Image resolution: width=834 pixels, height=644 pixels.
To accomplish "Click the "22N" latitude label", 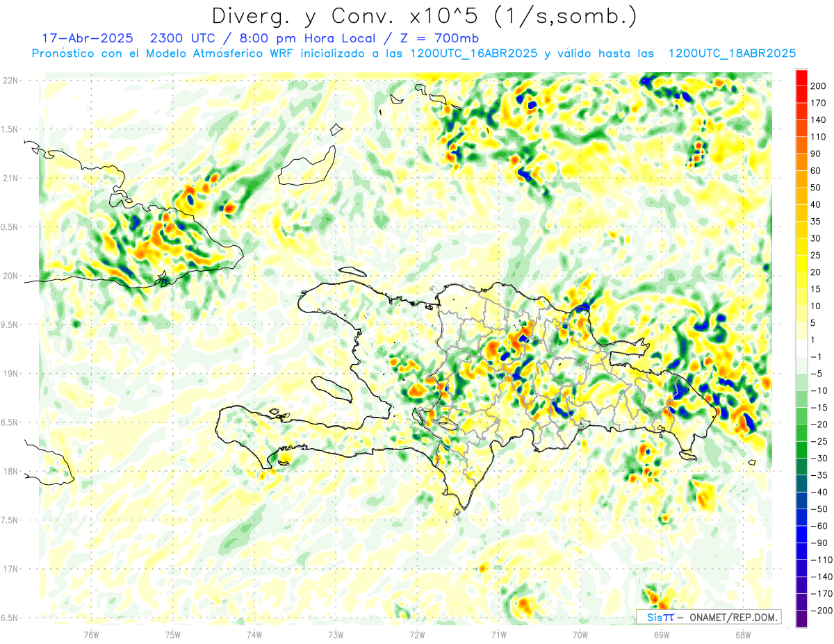I will pos(12,81).
